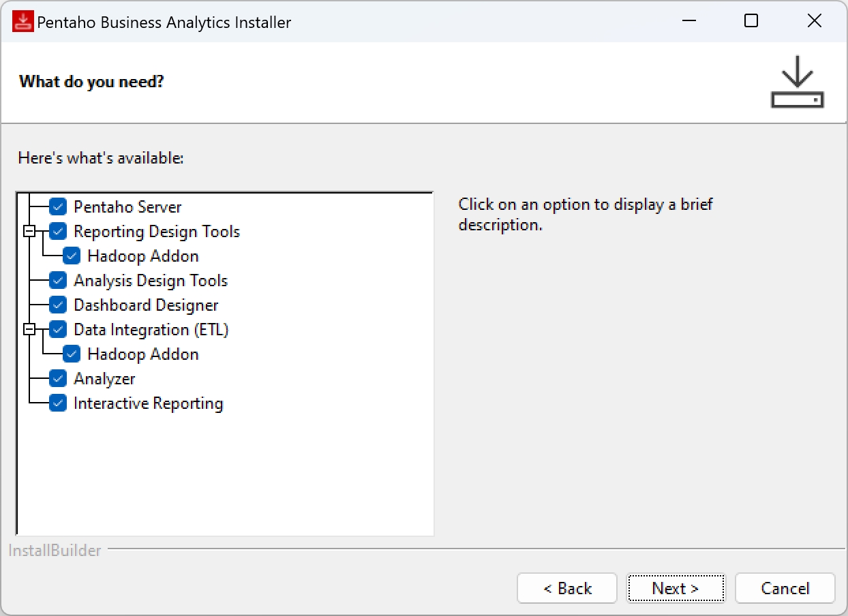Collapse the Data Integration (ETL) tree node
The height and width of the screenshot is (616, 848).
[29, 330]
